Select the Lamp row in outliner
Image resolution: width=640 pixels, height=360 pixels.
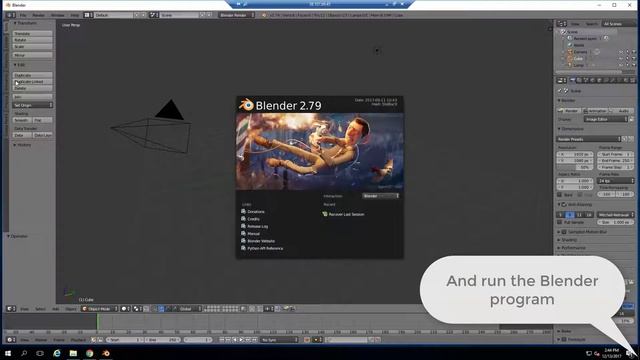pos(578,65)
